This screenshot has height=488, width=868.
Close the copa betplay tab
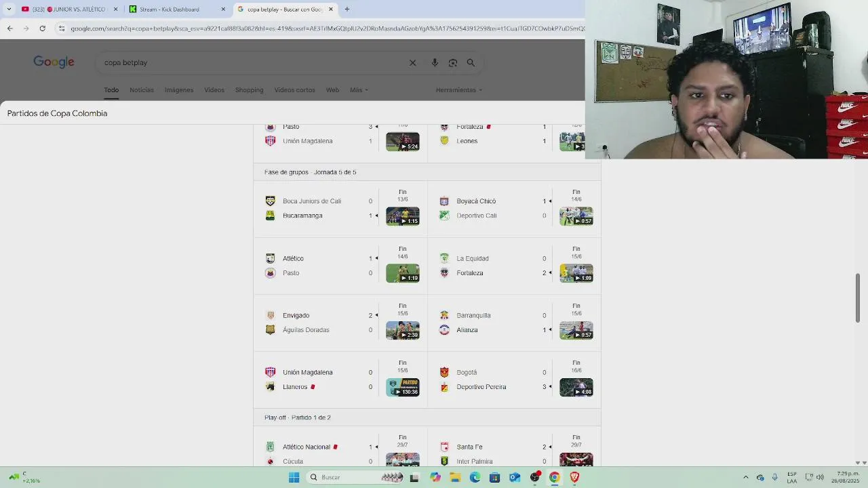pyautogui.click(x=331, y=9)
